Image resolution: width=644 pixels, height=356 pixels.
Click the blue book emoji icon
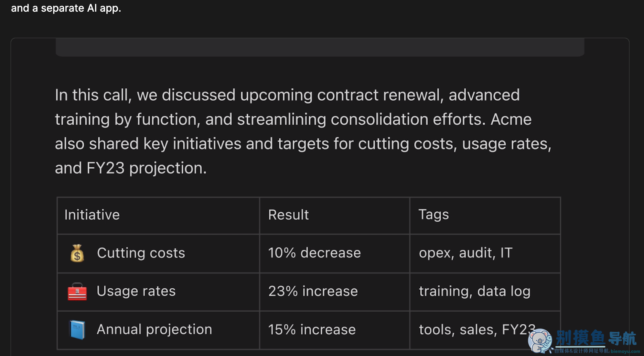[x=77, y=329]
